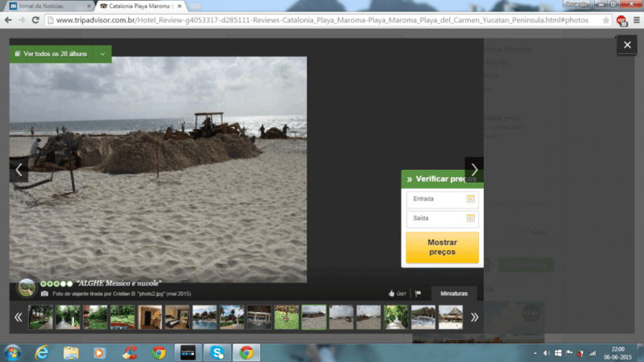Report the photo using the flag icon

[x=418, y=294]
